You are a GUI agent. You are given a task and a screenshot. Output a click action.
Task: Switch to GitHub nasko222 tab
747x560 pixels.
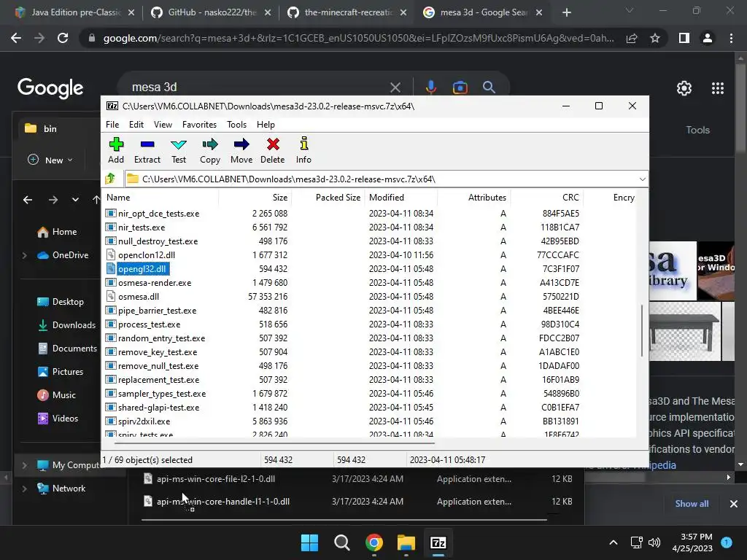211,12
